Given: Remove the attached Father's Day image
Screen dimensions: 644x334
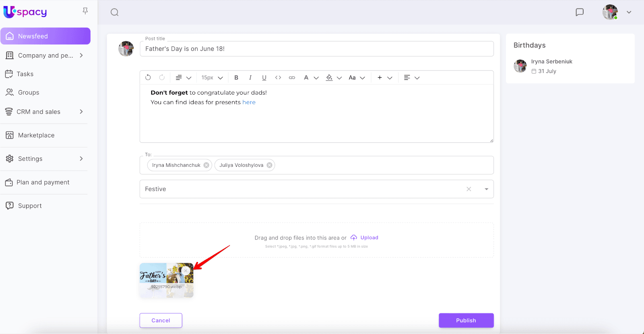Looking at the screenshot, I should [186, 271].
